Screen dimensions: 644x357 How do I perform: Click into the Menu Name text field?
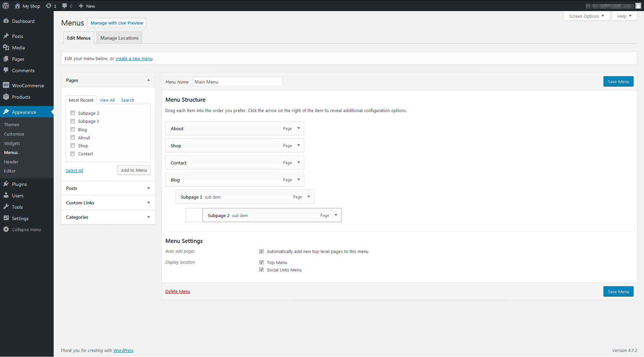point(237,82)
